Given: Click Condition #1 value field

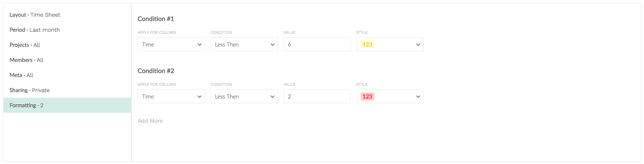Looking at the screenshot, I should [317, 44].
